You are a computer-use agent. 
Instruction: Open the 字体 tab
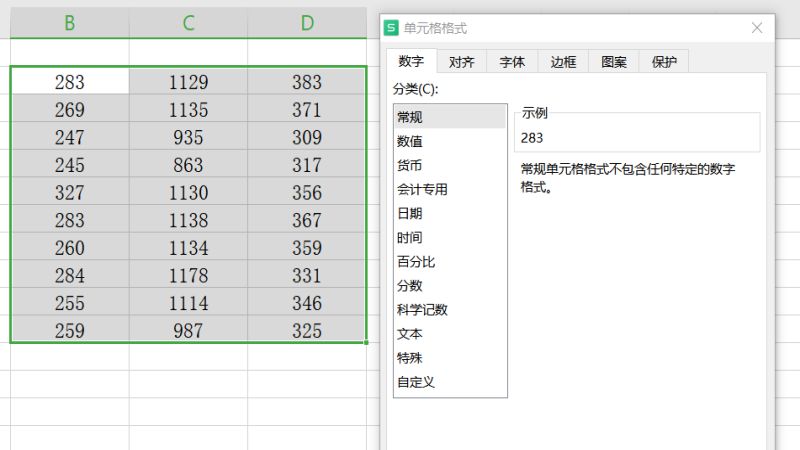click(x=512, y=62)
